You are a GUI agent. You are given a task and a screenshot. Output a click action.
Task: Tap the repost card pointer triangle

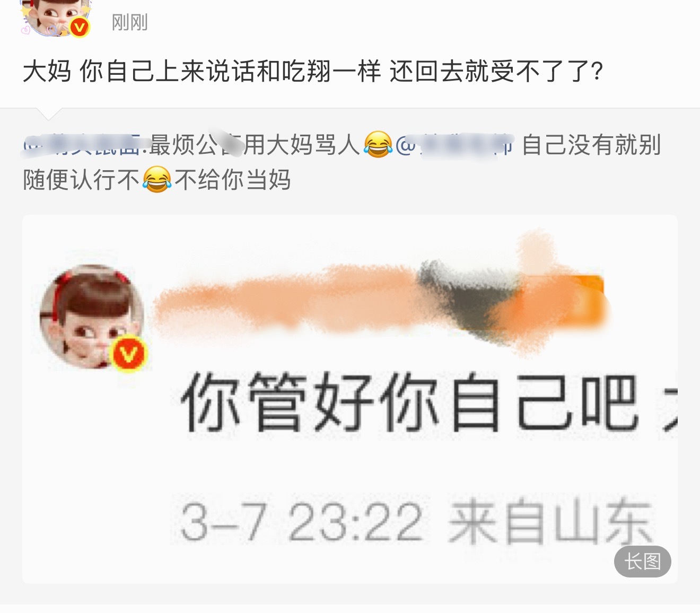click(x=49, y=113)
